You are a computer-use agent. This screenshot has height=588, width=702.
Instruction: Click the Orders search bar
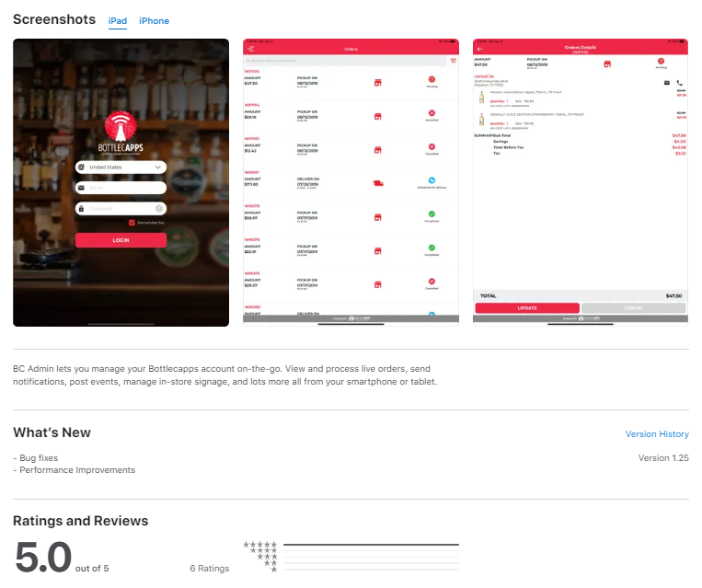click(345, 61)
